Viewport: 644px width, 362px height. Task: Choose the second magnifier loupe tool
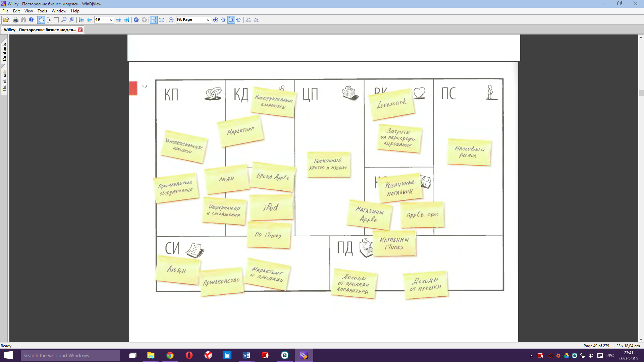(x=72, y=20)
